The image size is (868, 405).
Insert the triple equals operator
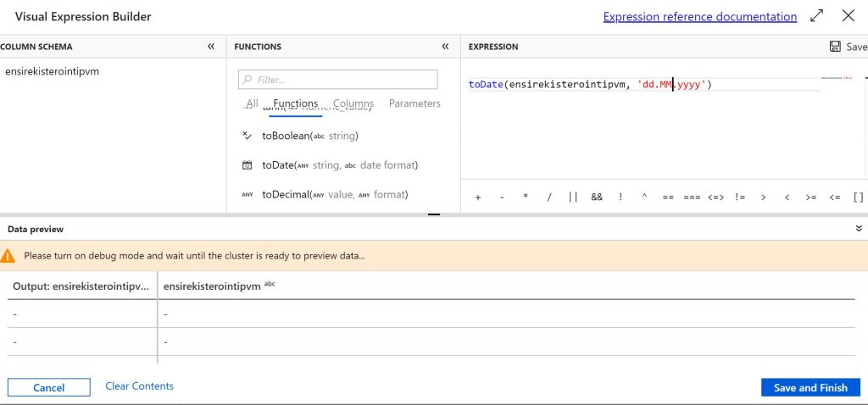692,197
